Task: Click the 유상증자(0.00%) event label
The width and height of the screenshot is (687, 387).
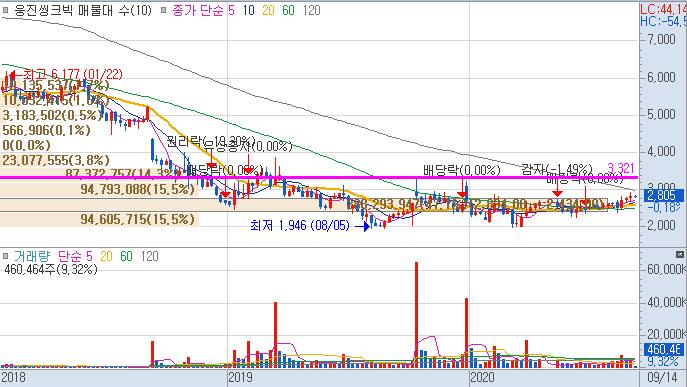Action: [248, 146]
